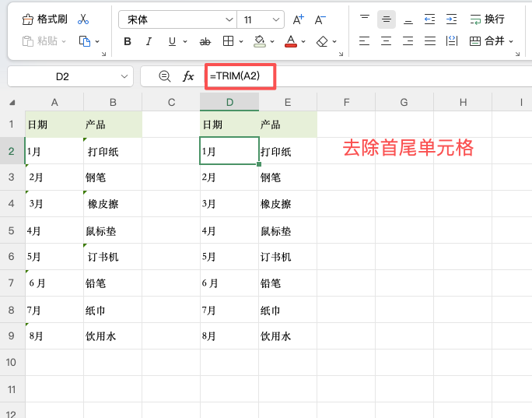Click the Decrease indent icon
Screen dimensions: 532x418
[x=430, y=19]
